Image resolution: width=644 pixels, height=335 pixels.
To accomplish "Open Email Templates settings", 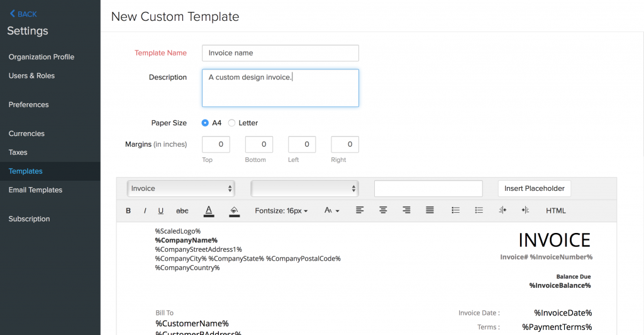I will pyautogui.click(x=36, y=190).
